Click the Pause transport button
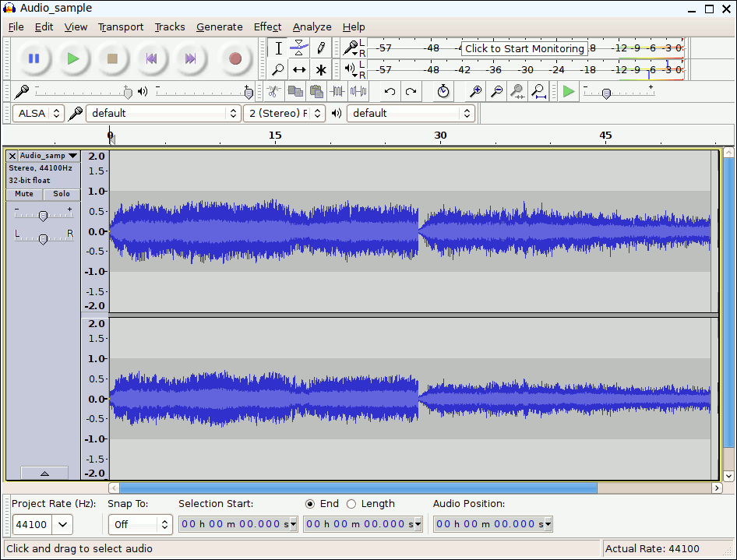 pyautogui.click(x=33, y=58)
